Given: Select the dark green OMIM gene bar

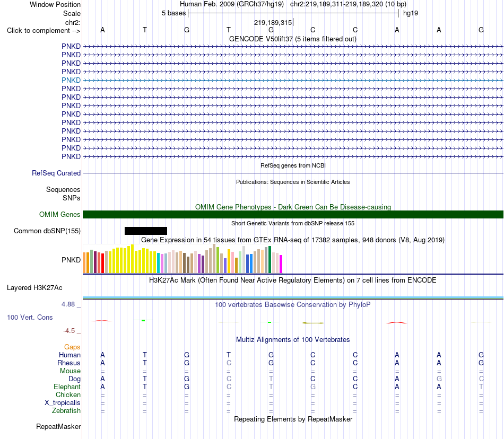Looking at the screenshot, I should [x=293, y=215].
